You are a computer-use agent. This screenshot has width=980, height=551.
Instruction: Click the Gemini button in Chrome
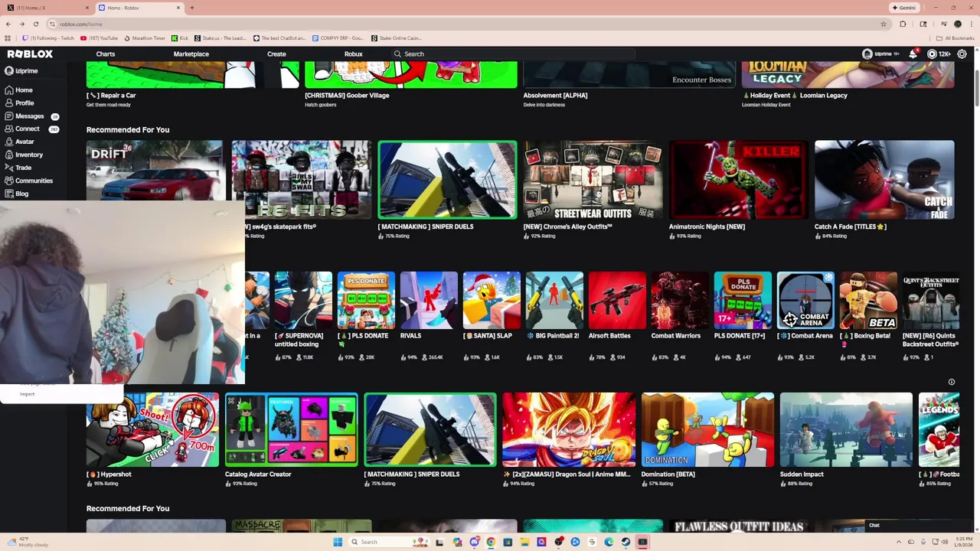coord(904,8)
